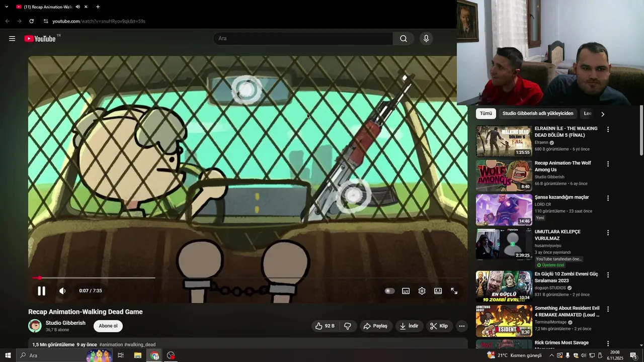The image size is (644, 362).
Task: Select Studio Gibberish adlı yükleyiciden chip
Action: (x=538, y=114)
